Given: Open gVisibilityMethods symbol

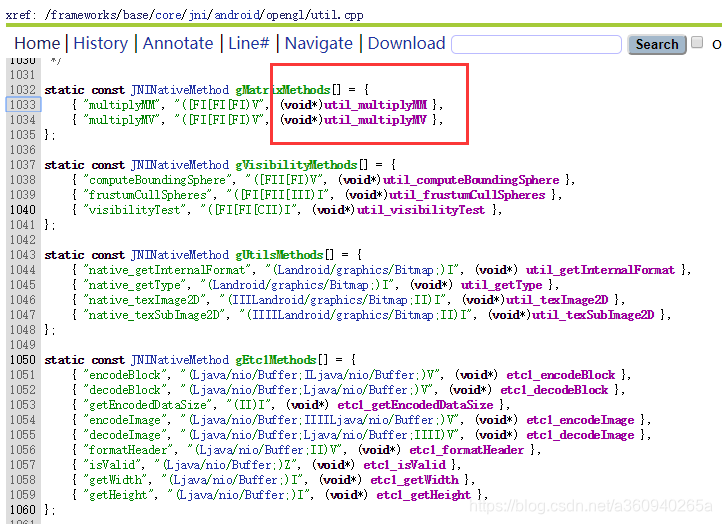Looking at the screenshot, I should 296,164.
